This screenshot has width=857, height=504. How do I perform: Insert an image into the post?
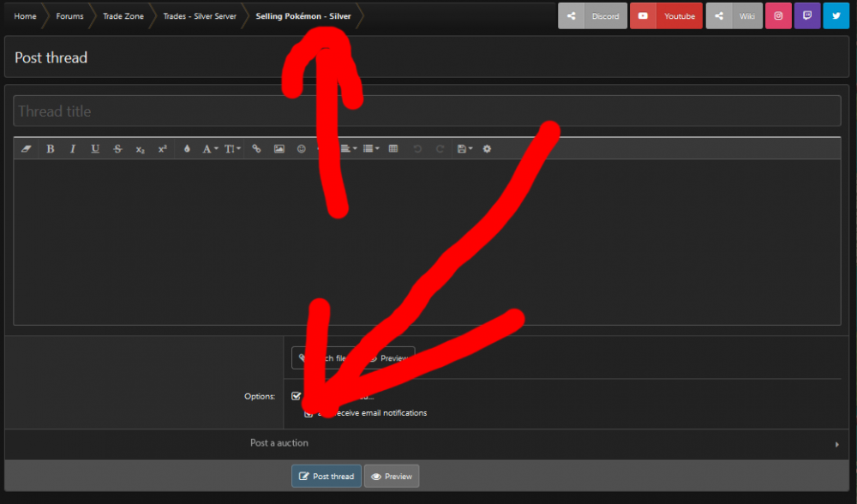pos(279,149)
